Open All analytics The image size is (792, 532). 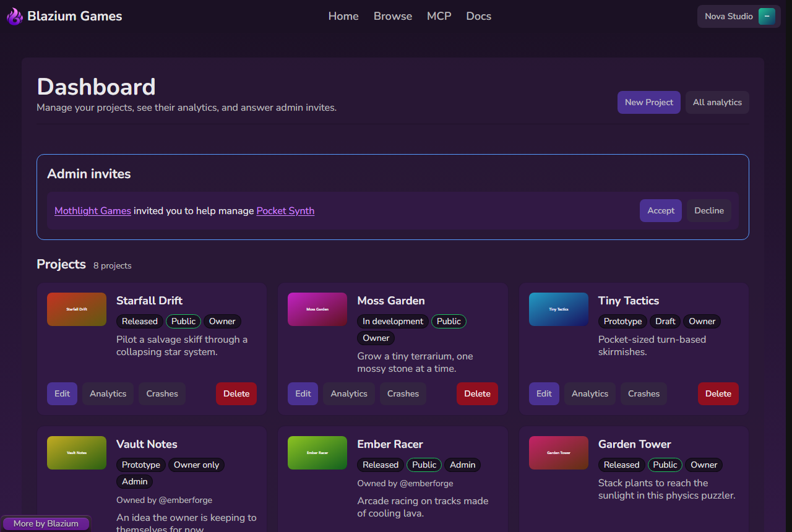tap(717, 103)
